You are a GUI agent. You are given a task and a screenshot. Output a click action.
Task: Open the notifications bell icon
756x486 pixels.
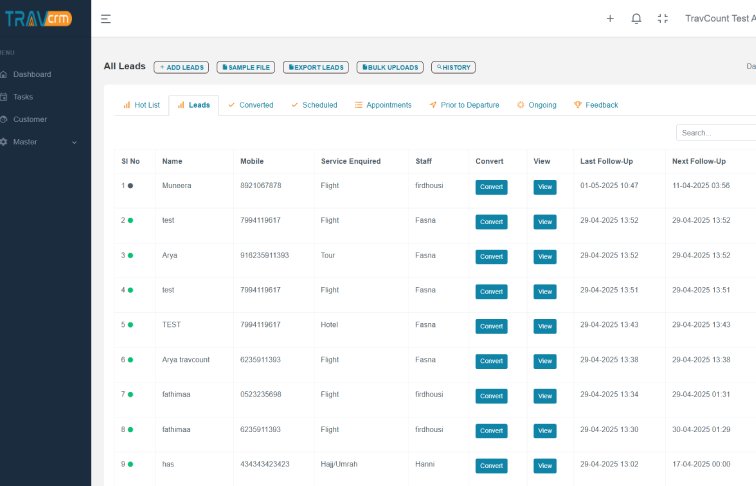pyautogui.click(x=636, y=18)
